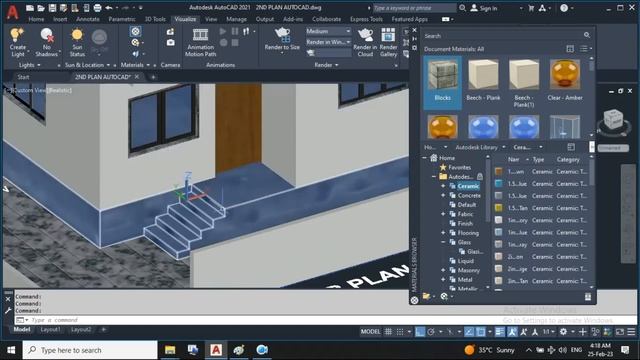The height and width of the screenshot is (360, 640).
Task: Open the Render Gallery
Action: pos(388,42)
